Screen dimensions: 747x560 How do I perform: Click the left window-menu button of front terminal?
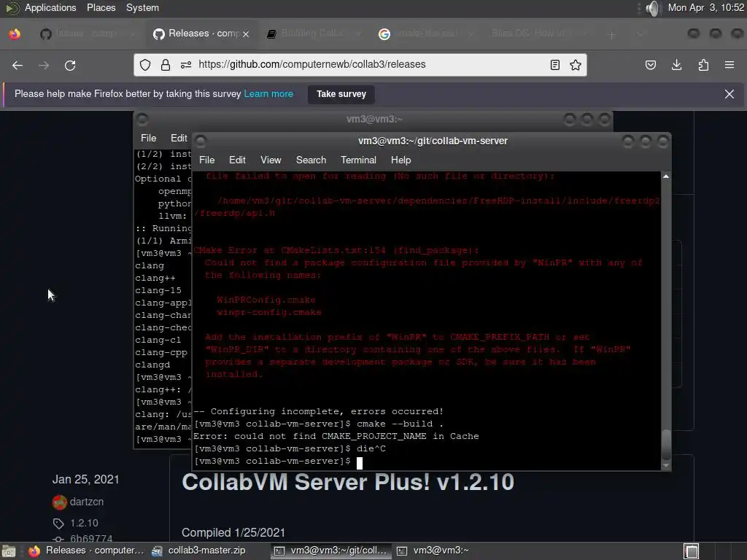pyautogui.click(x=201, y=141)
